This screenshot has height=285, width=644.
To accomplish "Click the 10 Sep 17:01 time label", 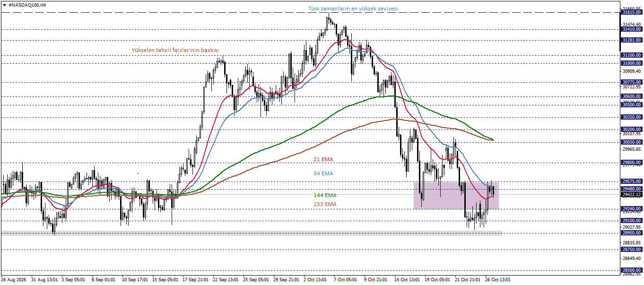I will (x=135, y=280).
